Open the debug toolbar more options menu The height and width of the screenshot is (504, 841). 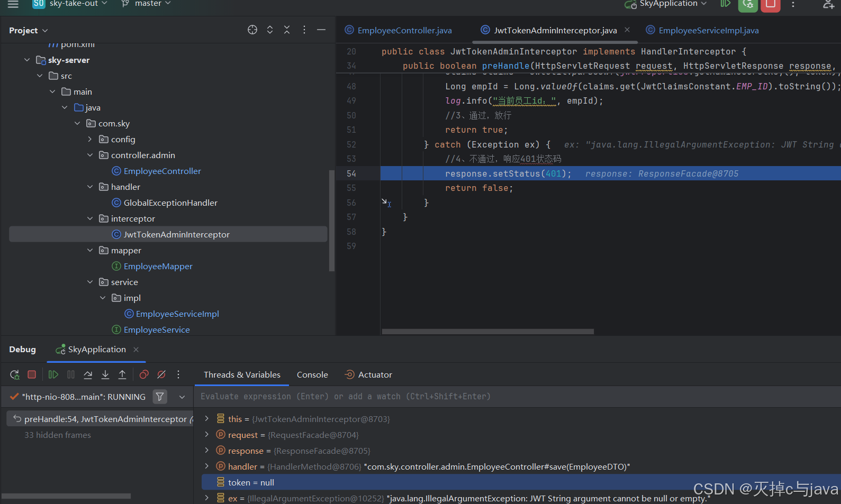coord(178,374)
